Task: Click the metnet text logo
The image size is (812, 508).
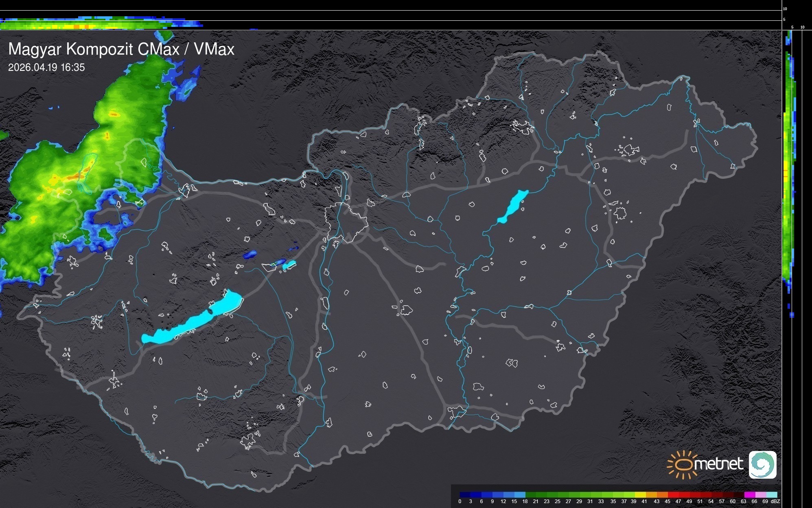Action: (x=718, y=464)
